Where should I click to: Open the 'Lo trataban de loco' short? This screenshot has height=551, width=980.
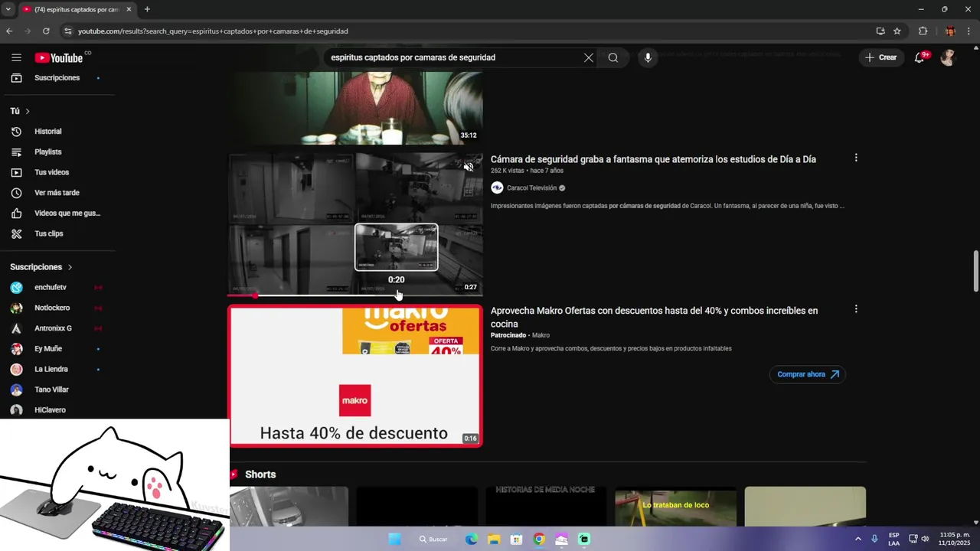tap(675, 506)
